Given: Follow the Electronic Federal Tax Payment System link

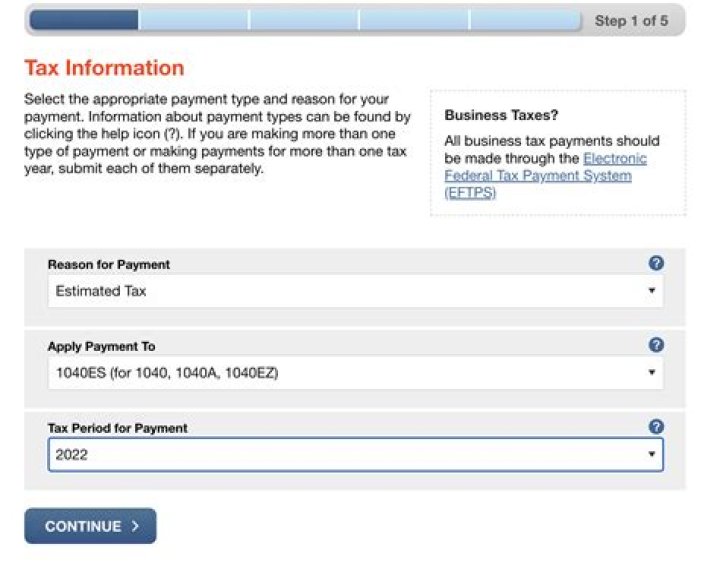Looking at the screenshot, I should (x=545, y=175).
